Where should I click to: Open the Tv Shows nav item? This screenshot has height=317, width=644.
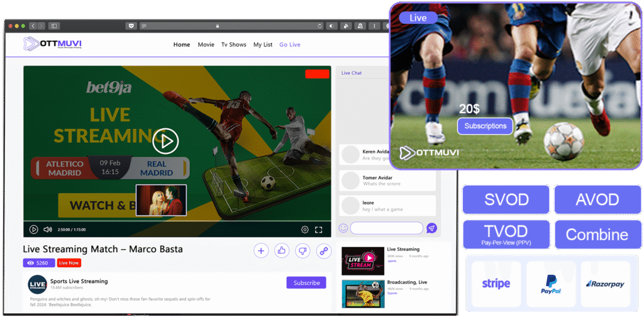234,45
